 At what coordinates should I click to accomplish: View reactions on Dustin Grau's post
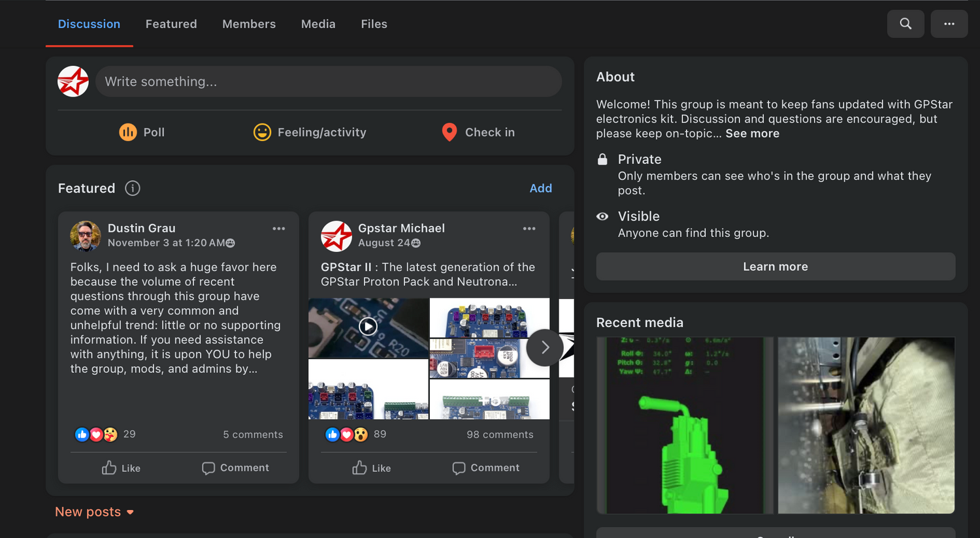tap(97, 435)
